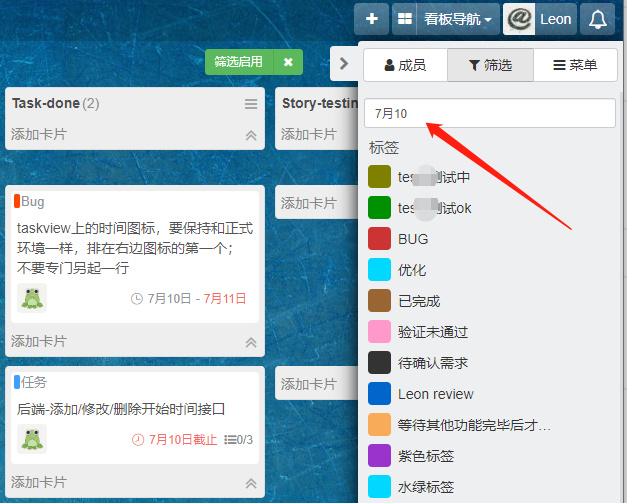Toggle the 已完成 label filter
Image resolution: width=627 pixels, height=503 pixels.
tap(418, 301)
